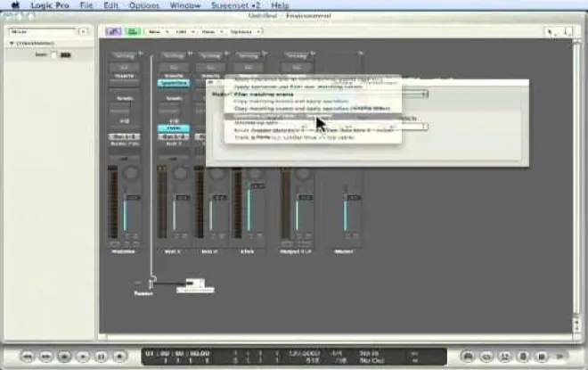Click the third mode button right of transport display
The width and height of the screenshot is (588, 370).
pos(505,356)
